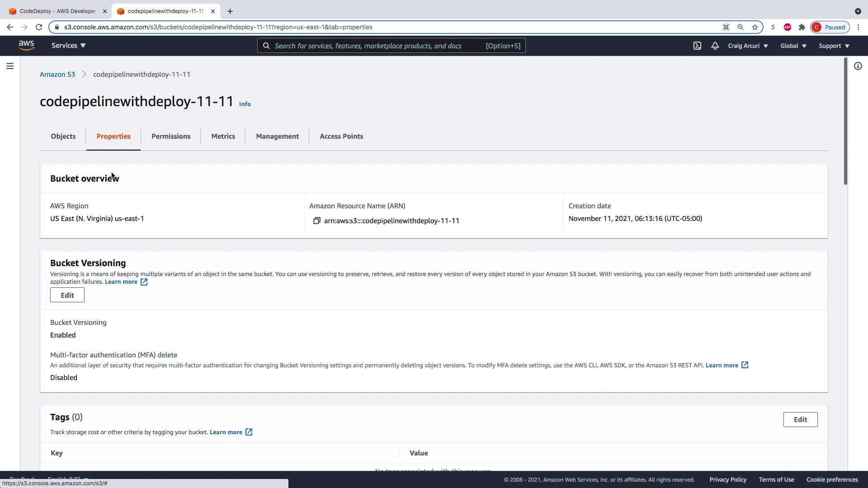Bookmark page with the star icon
Image resolution: width=868 pixels, height=488 pixels.
coord(755,27)
